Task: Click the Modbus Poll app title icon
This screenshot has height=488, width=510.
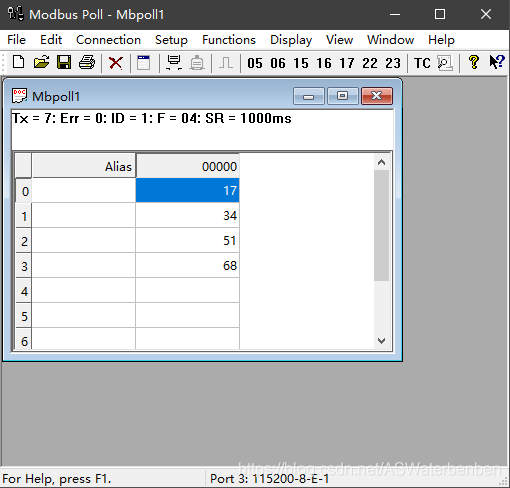Action: click(x=16, y=14)
